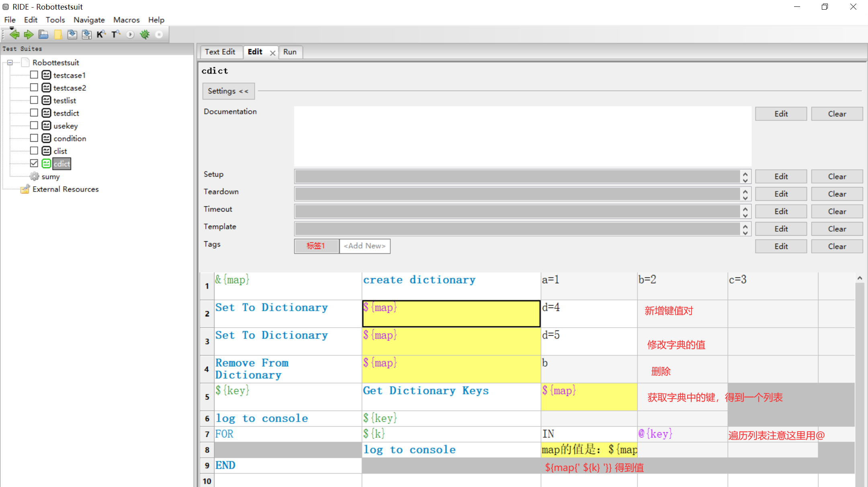The width and height of the screenshot is (868, 487).
Task: Click the green Go Forward arrow
Action: [29, 35]
